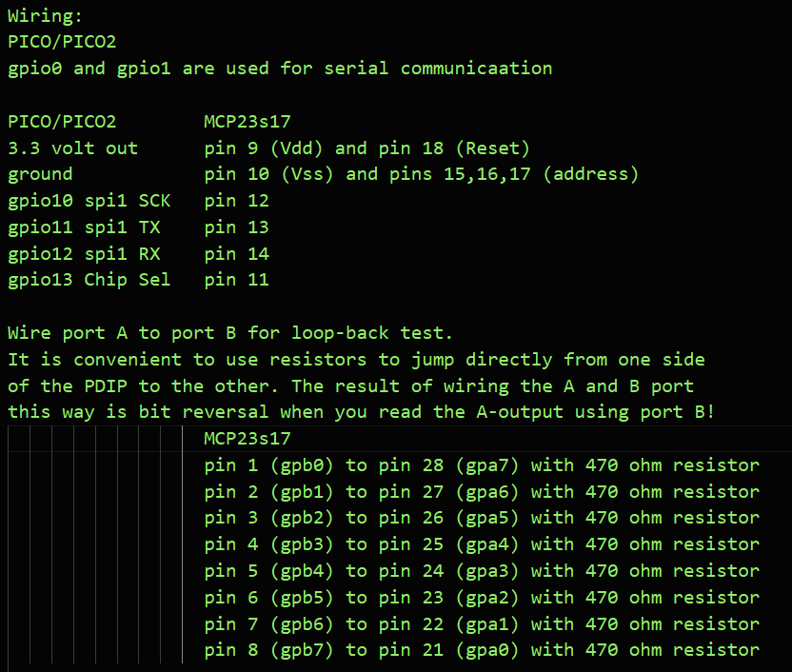
Task: Click 'MCP23s17' in the column header row
Action: tap(247, 121)
